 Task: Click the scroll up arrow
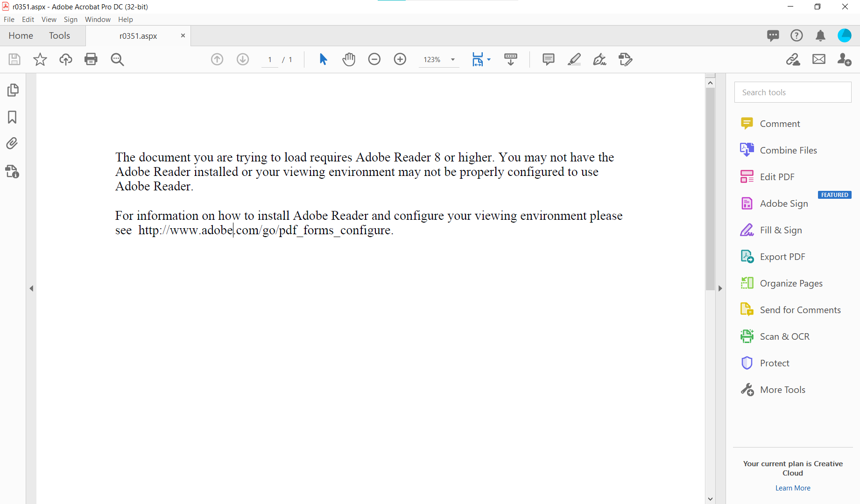point(710,83)
